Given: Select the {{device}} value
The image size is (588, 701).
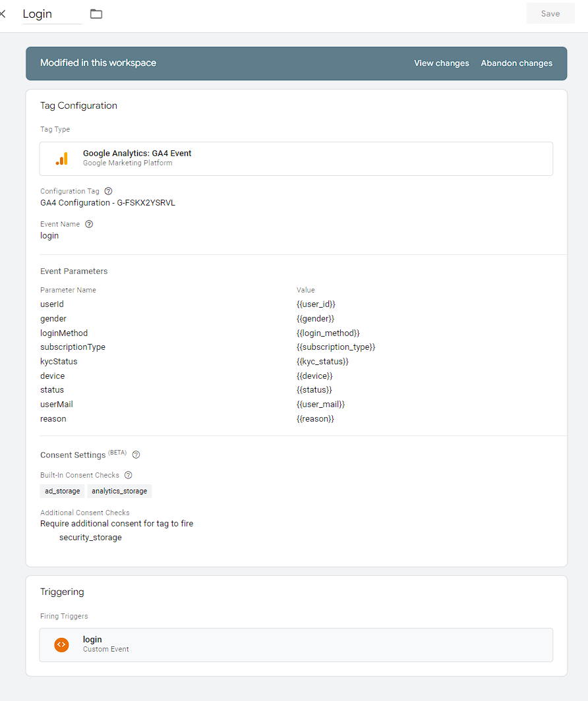Looking at the screenshot, I should [314, 376].
